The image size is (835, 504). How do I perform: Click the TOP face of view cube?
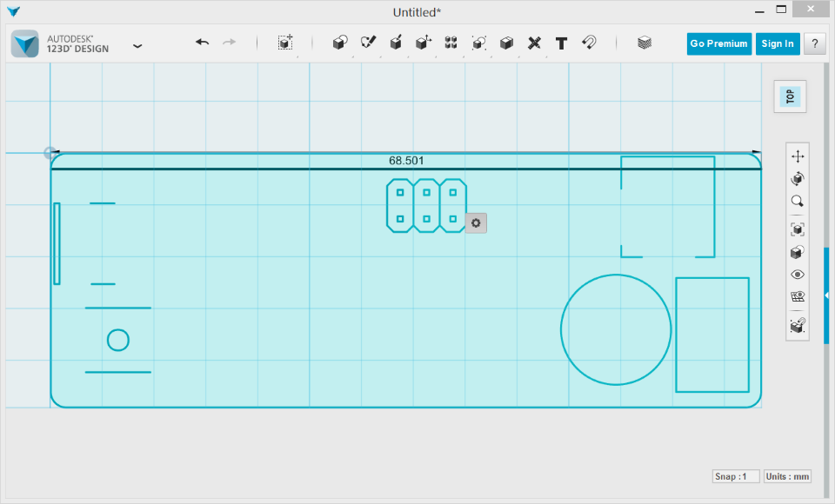(791, 96)
